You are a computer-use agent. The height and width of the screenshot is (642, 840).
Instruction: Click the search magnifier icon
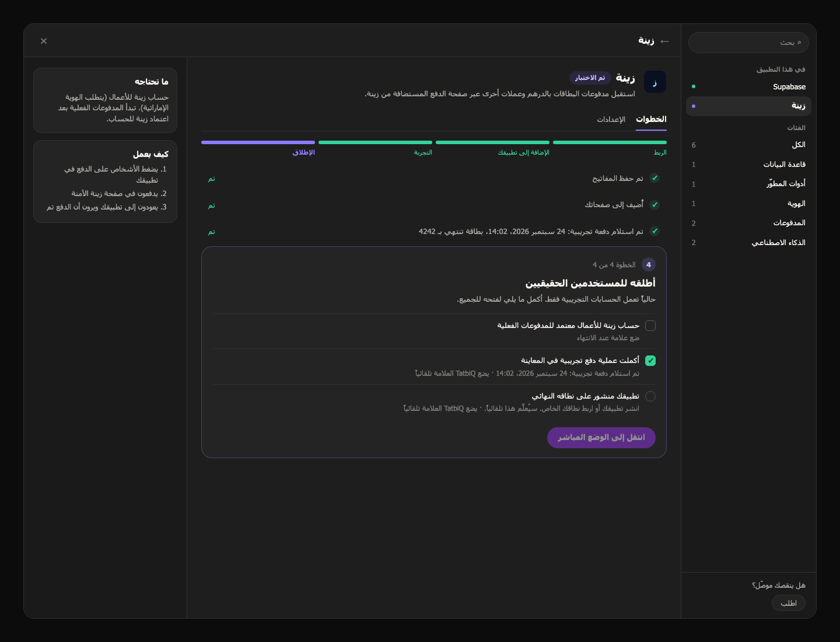coord(799,42)
